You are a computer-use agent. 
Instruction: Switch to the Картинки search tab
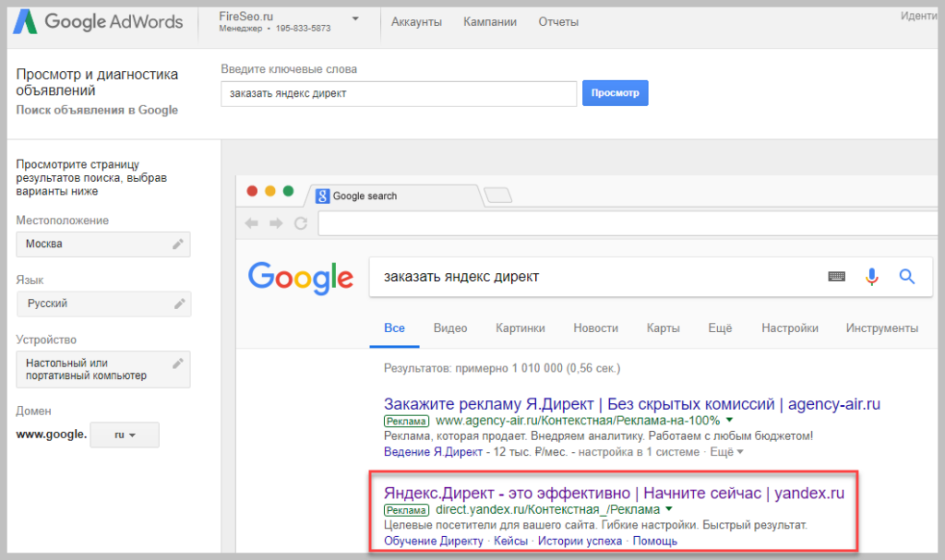520,328
